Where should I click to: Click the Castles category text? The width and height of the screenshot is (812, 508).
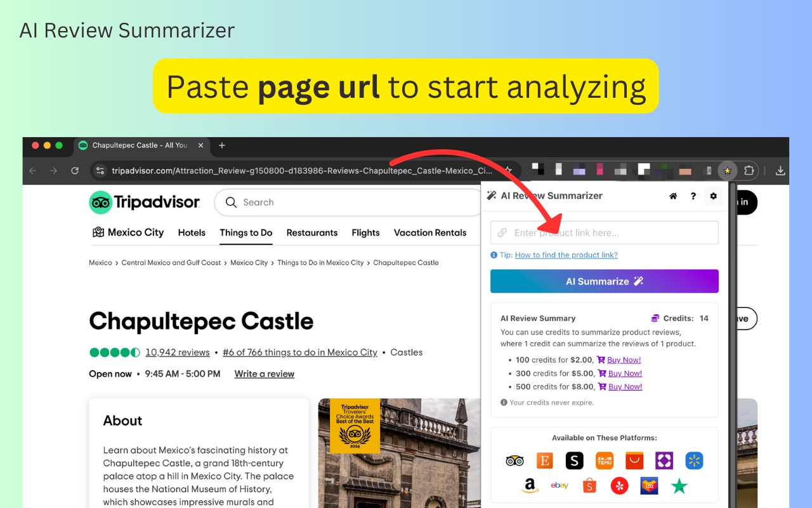pos(407,352)
